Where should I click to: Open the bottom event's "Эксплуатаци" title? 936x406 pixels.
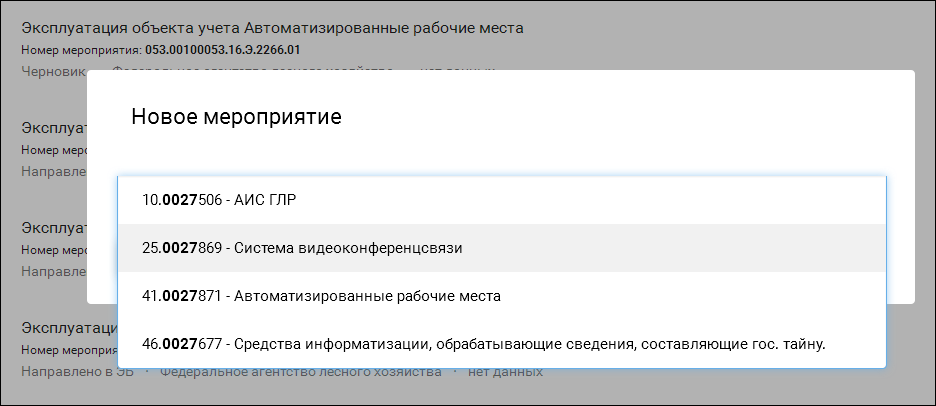coord(69,328)
